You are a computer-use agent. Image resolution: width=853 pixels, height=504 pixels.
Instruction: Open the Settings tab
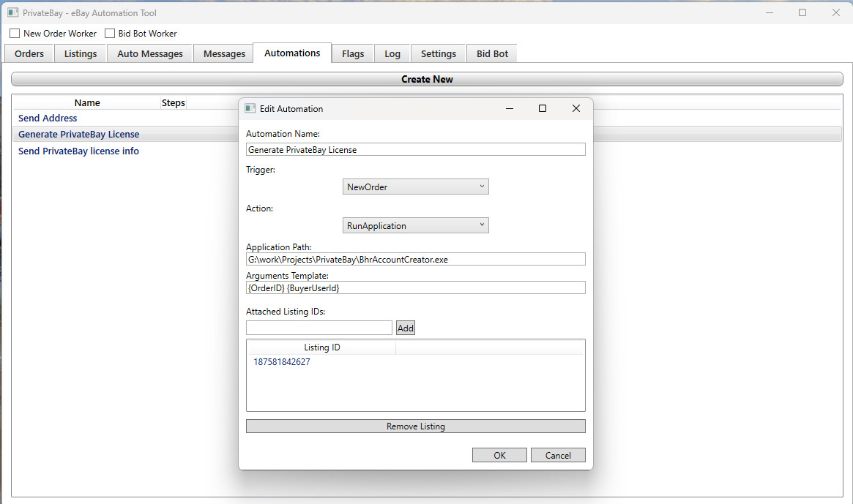(x=437, y=53)
